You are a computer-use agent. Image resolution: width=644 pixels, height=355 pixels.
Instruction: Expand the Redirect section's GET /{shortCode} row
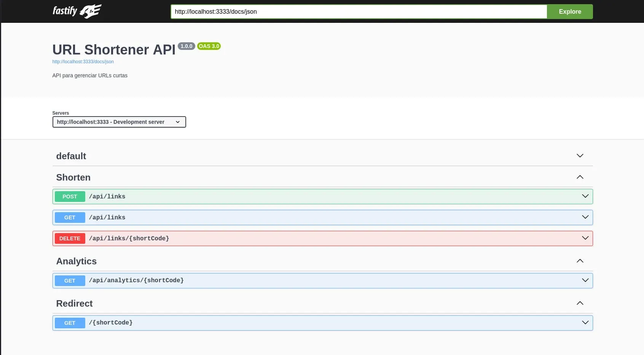pos(585,323)
